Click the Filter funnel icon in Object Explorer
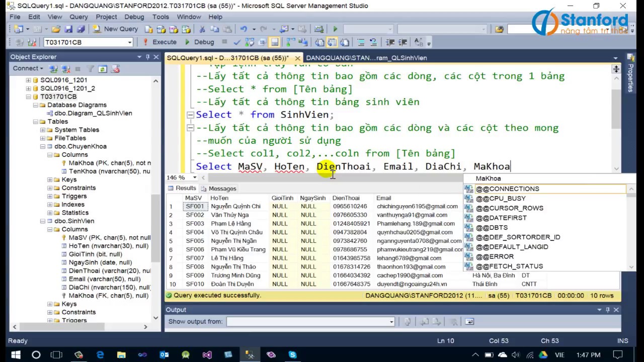The image size is (644, 362). click(x=91, y=69)
